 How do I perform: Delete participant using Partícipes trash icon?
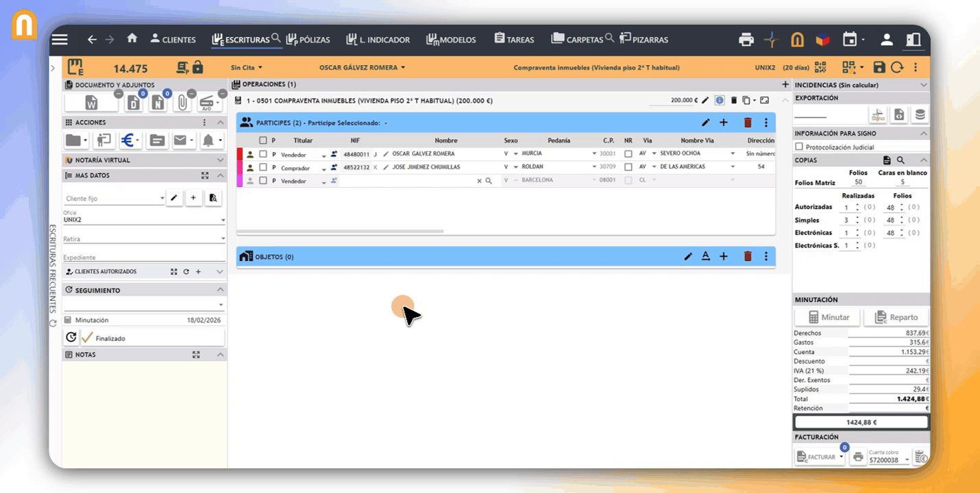(748, 123)
